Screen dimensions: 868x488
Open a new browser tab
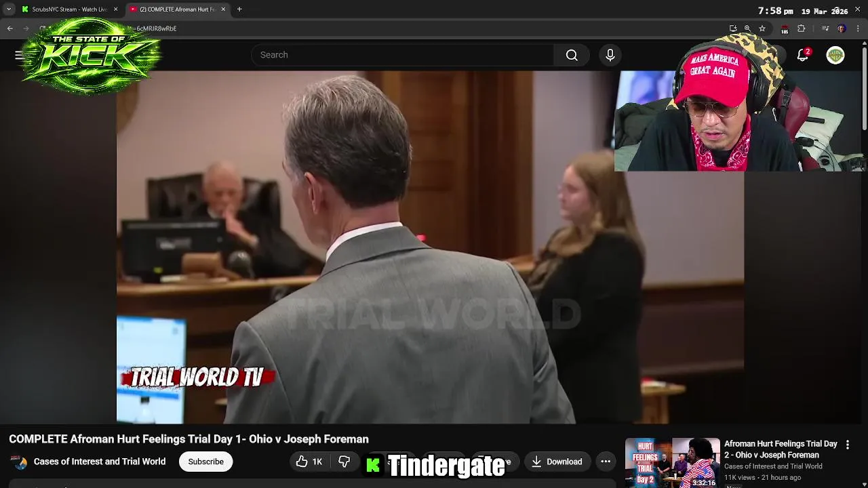click(x=239, y=9)
